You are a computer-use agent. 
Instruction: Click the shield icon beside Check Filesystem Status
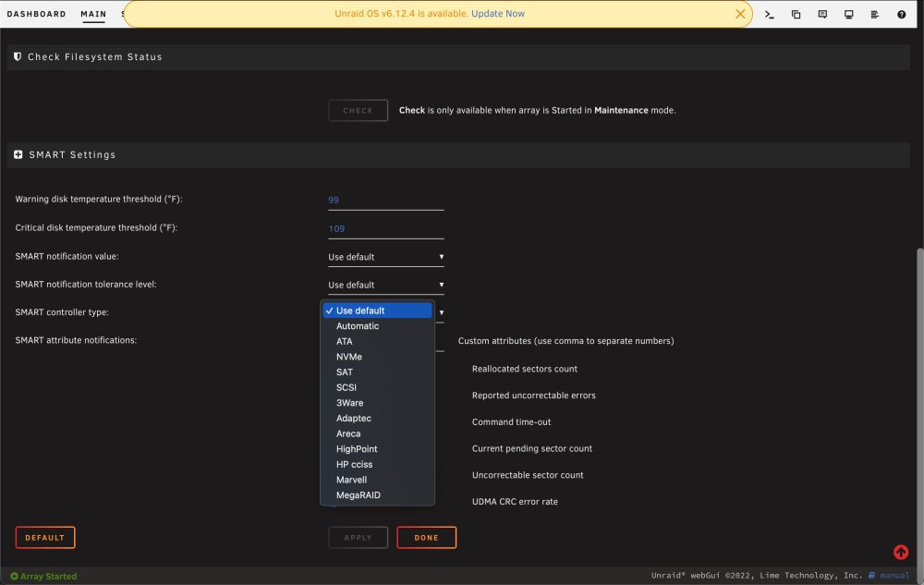[18, 56]
